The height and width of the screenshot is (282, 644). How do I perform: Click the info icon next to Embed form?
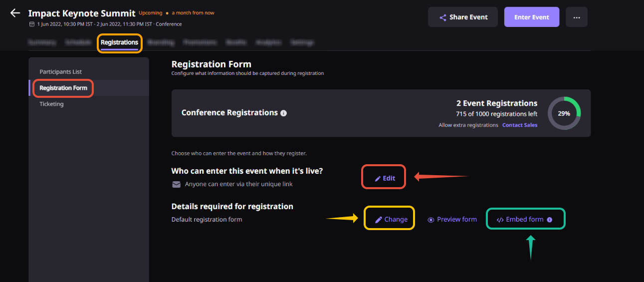(x=549, y=220)
